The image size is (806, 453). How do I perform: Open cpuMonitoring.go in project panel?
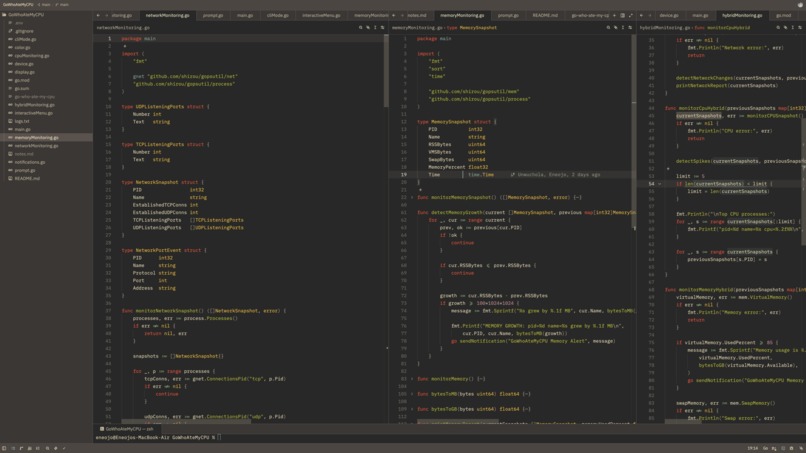click(31, 56)
